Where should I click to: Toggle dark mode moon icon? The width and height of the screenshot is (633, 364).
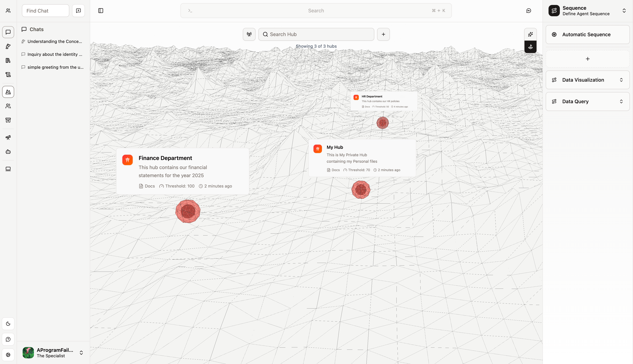click(8, 324)
